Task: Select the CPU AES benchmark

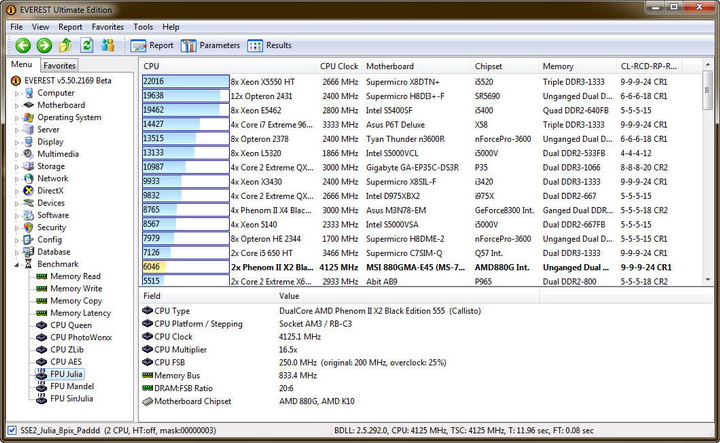Action: coord(66,362)
